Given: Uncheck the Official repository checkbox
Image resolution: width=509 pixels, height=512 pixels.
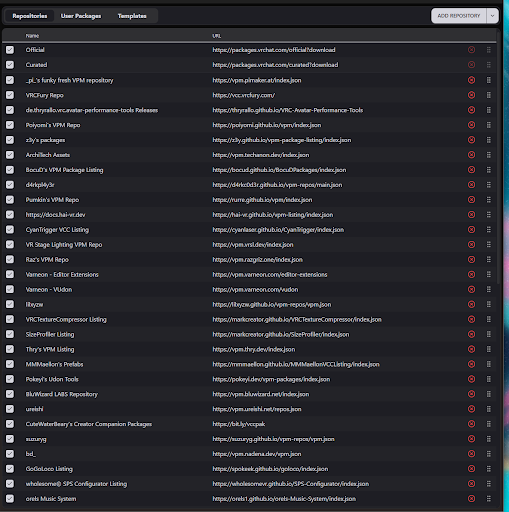Looking at the screenshot, I should click(x=10, y=50).
